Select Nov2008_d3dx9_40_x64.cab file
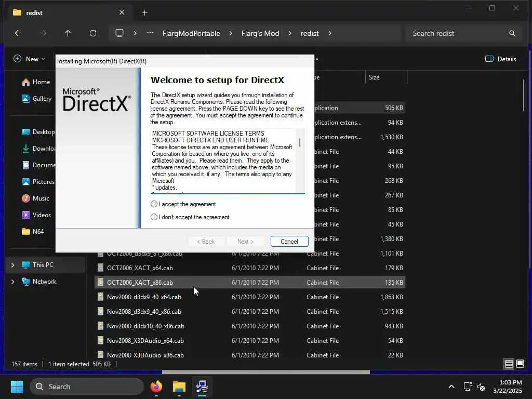 [249, 297]
